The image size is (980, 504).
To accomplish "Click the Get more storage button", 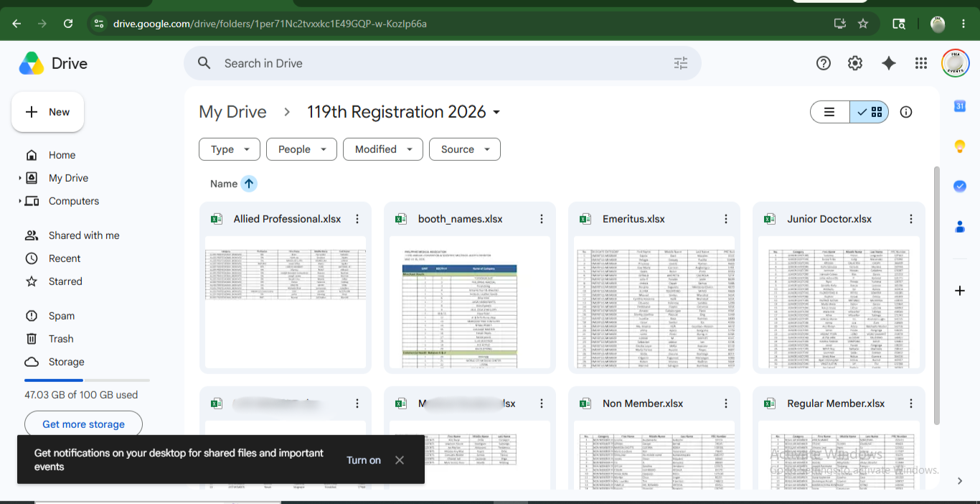I will 83,424.
